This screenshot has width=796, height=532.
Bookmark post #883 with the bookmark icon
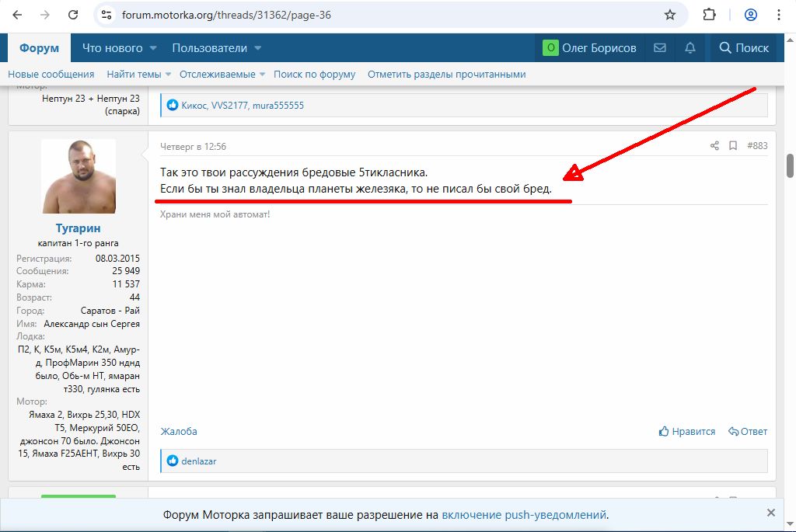pos(732,146)
